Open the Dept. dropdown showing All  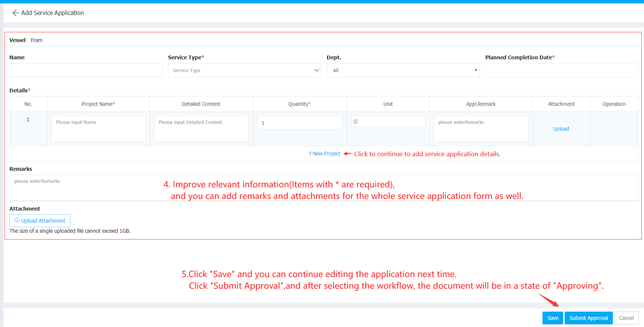point(403,70)
